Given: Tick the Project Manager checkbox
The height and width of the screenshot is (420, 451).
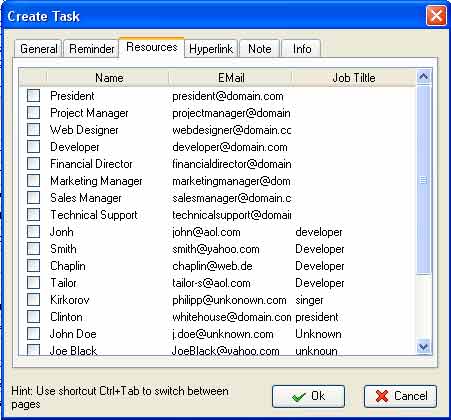Looking at the screenshot, I should 33,112.
